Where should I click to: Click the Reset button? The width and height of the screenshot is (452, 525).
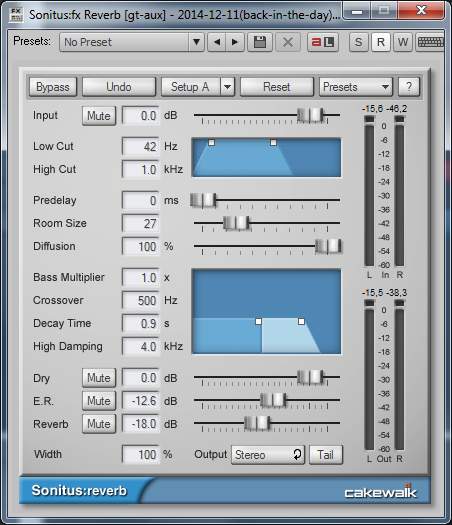(x=277, y=87)
